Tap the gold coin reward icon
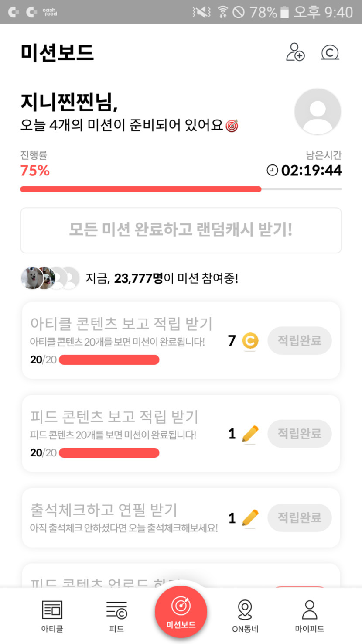Screen dimensions: 362x644 click(x=250, y=341)
